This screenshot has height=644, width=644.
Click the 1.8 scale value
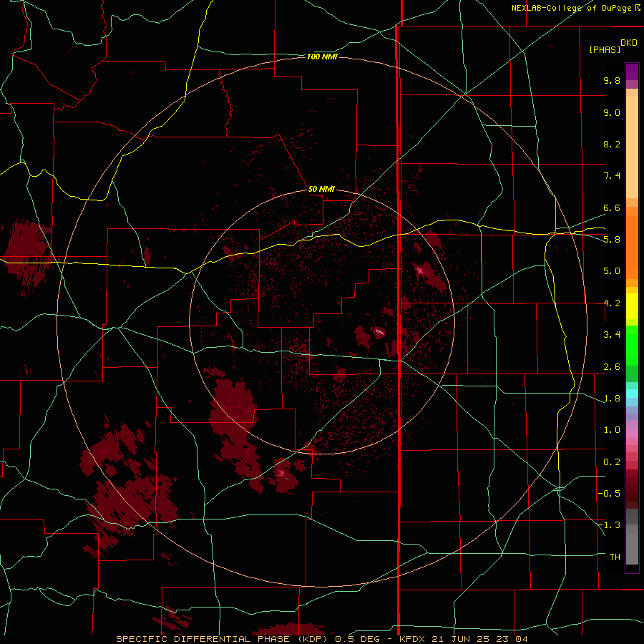[612, 399]
